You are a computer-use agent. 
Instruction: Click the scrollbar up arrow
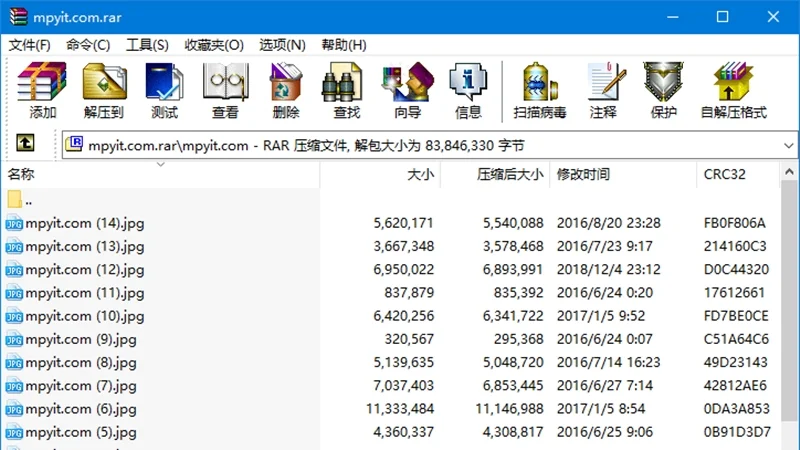tap(789, 172)
